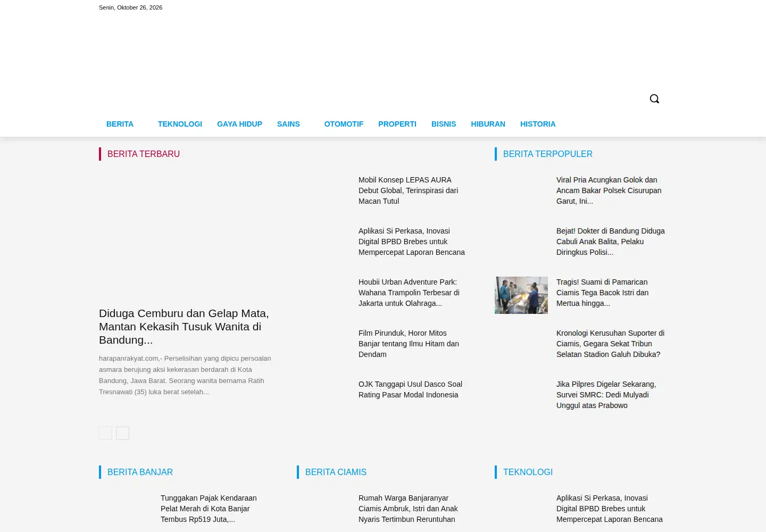This screenshot has height=532, width=766.
Task: Open Rumah Warga Banjaranyar Ciamis Ambruk article
Action: pos(408,509)
